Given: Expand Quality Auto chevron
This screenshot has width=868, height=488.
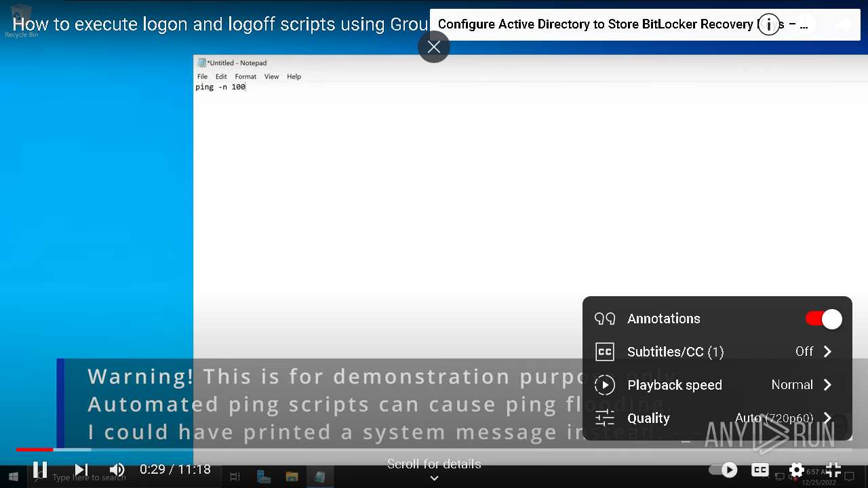Looking at the screenshot, I should (x=827, y=418).
